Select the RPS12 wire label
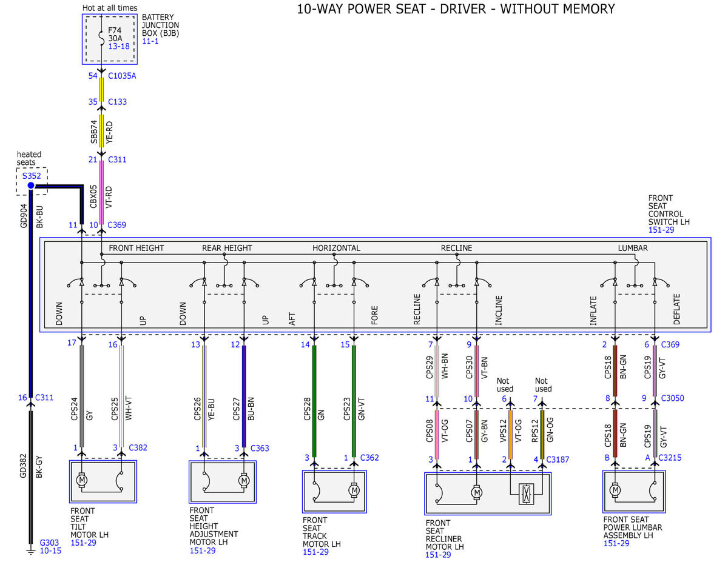728x562 pixels. coord(535,430)
